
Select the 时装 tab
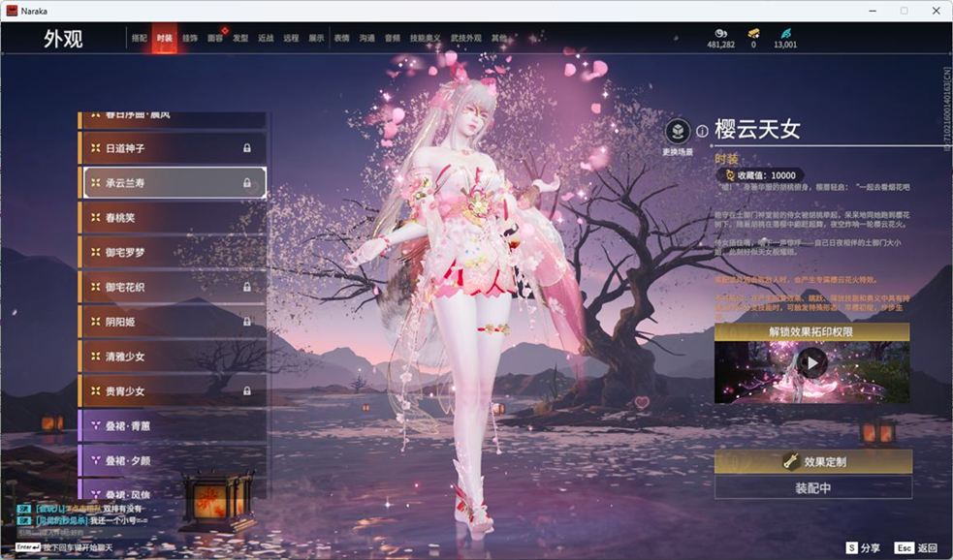164,38
